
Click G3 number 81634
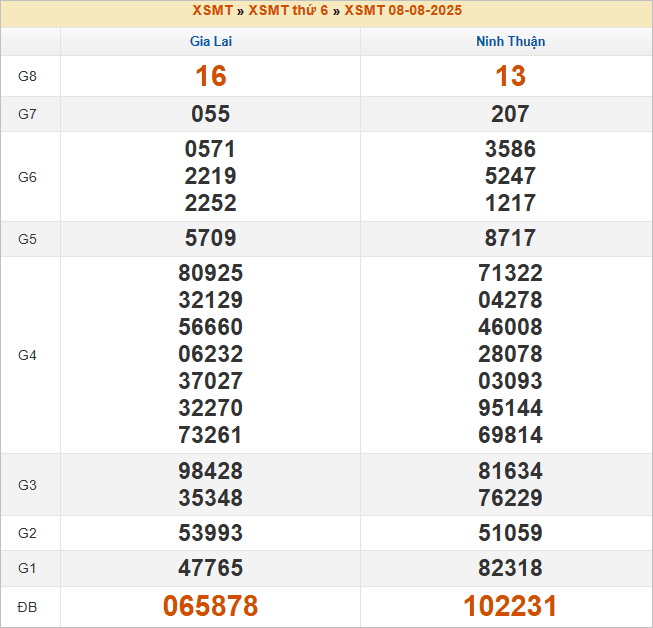(511, 471)
